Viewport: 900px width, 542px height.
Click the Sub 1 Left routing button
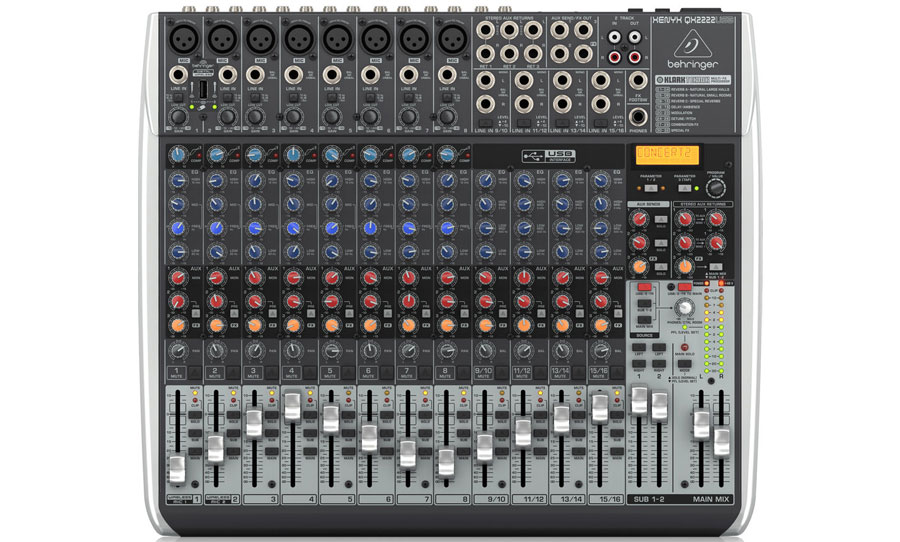coord(638,347)
